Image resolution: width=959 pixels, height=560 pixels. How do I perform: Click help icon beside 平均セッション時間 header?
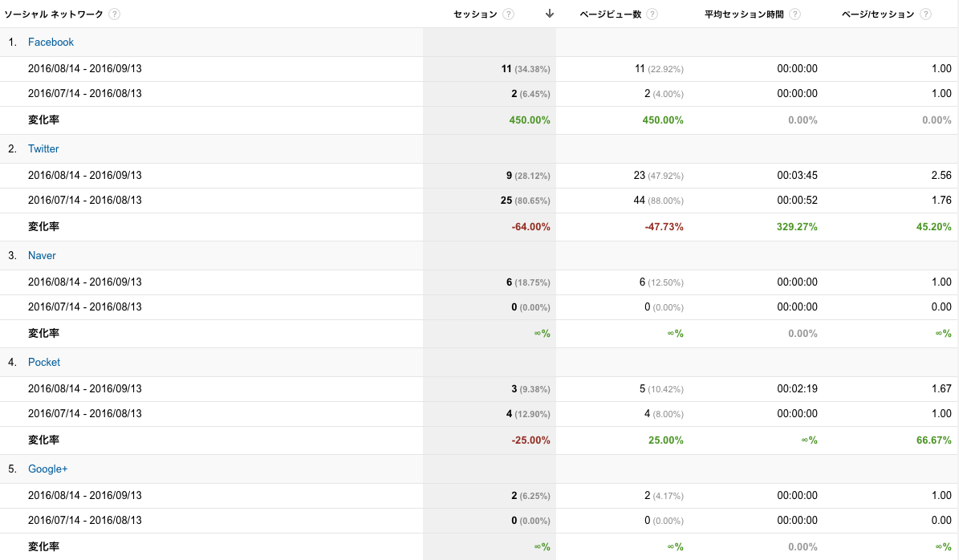(x=794, y=14)
